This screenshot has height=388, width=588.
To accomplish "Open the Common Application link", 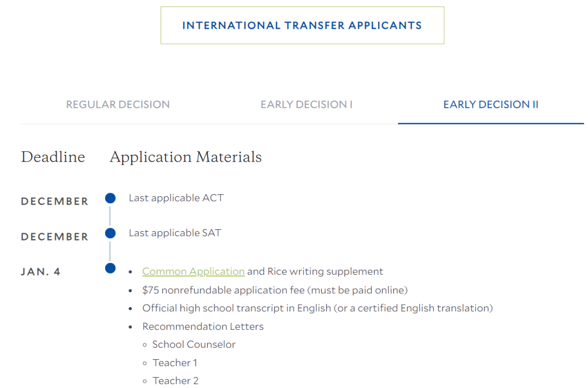I will point(193,271).
